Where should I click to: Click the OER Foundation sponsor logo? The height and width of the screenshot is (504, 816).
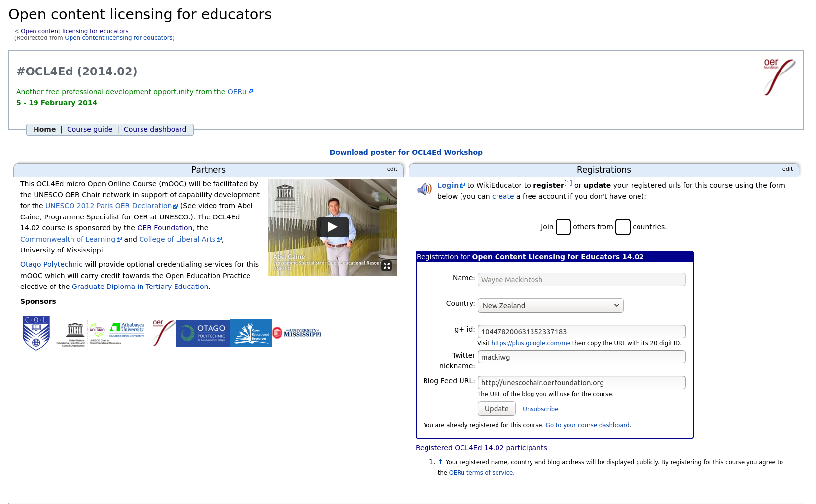pos(164,332)
